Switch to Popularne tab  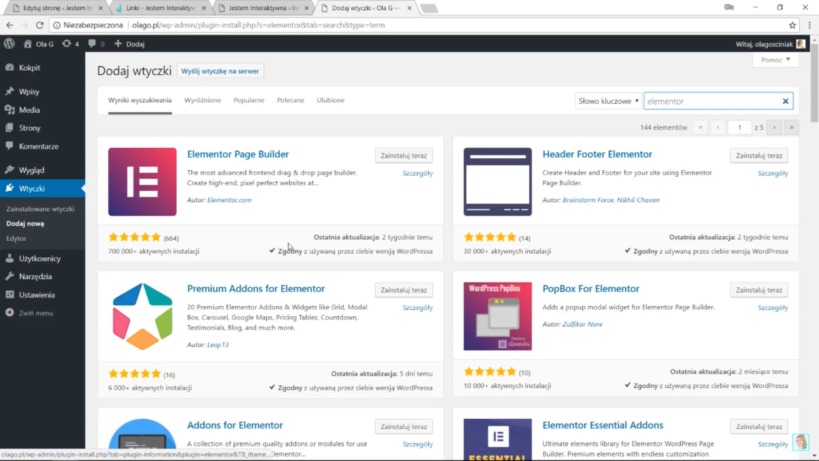(249, 100)
